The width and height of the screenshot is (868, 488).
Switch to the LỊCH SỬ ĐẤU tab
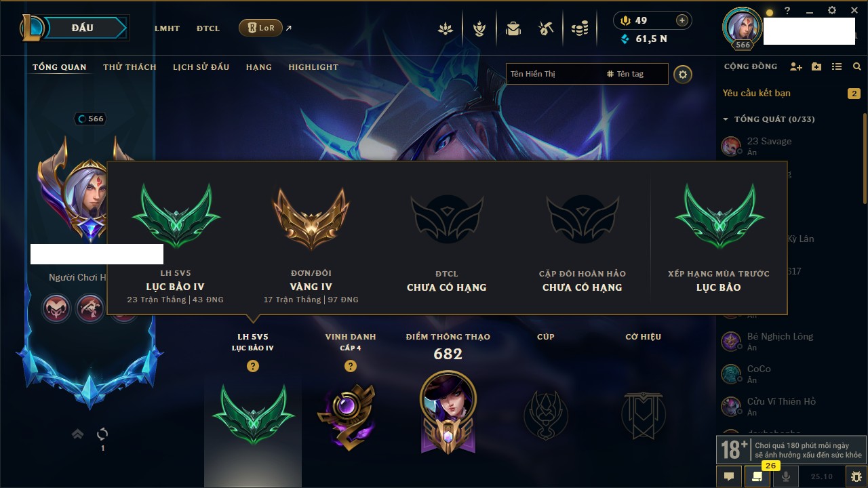pos(201,67)
